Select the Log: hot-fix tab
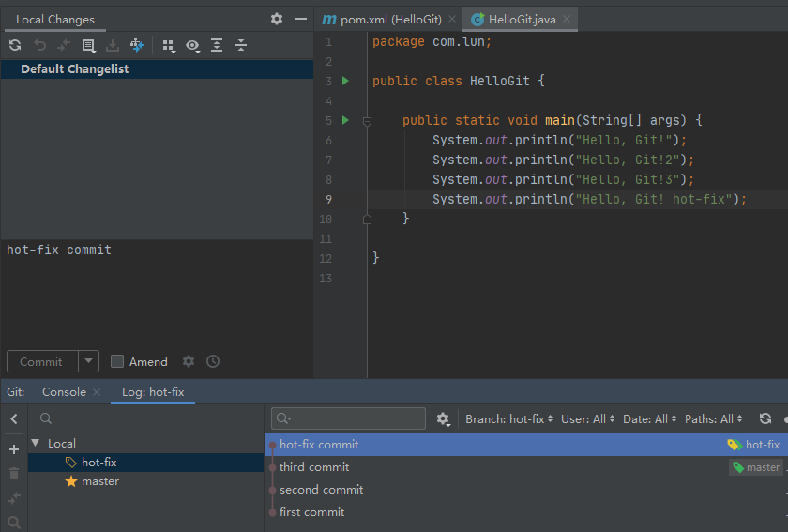Screen dimensions: 788x532 pos(153,391)
